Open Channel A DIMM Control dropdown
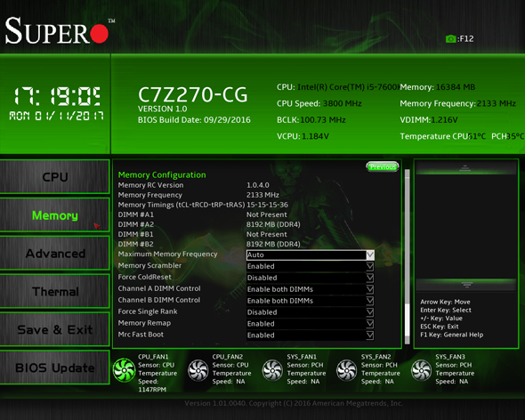The image size is (525, 420). coord(370,289)
